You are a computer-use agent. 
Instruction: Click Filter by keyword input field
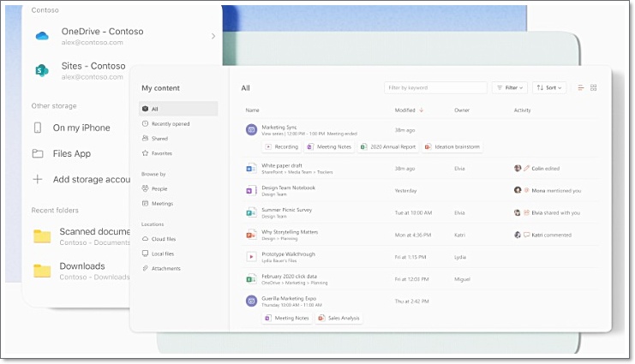(435, 88)
